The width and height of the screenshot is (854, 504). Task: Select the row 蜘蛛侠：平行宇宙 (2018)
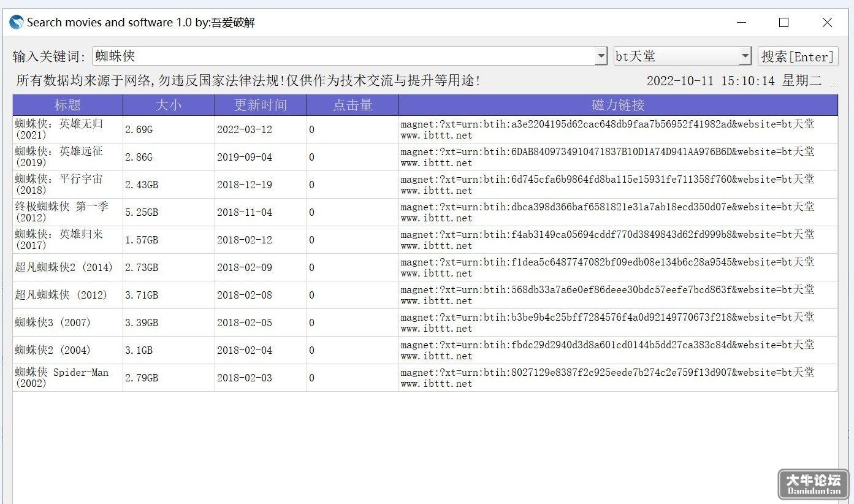click(x=425, y=185)
